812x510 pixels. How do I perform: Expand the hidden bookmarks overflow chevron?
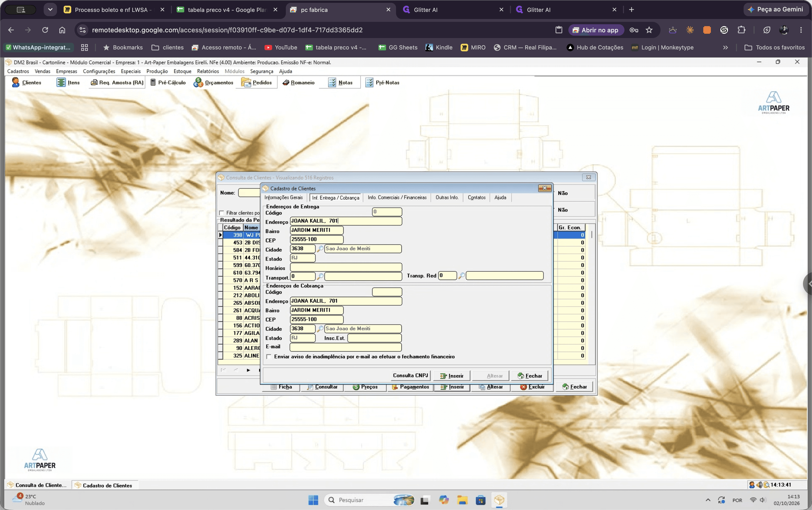[725, 48]
